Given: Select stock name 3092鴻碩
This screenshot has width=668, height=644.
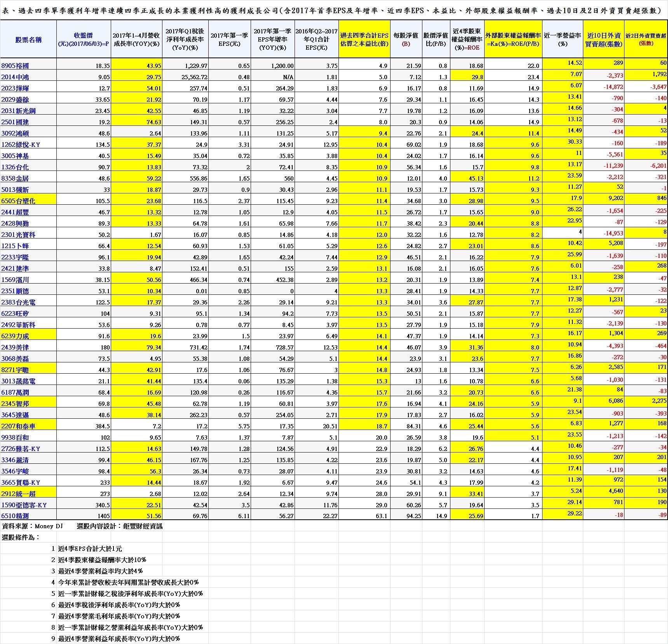Looking at the screenshot, I should click(x=15, y=133).
